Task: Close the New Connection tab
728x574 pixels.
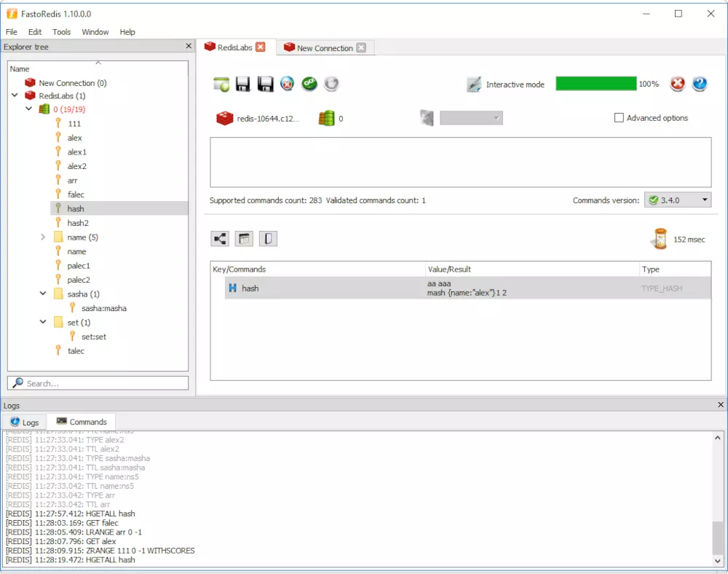Action: (361, 48)
